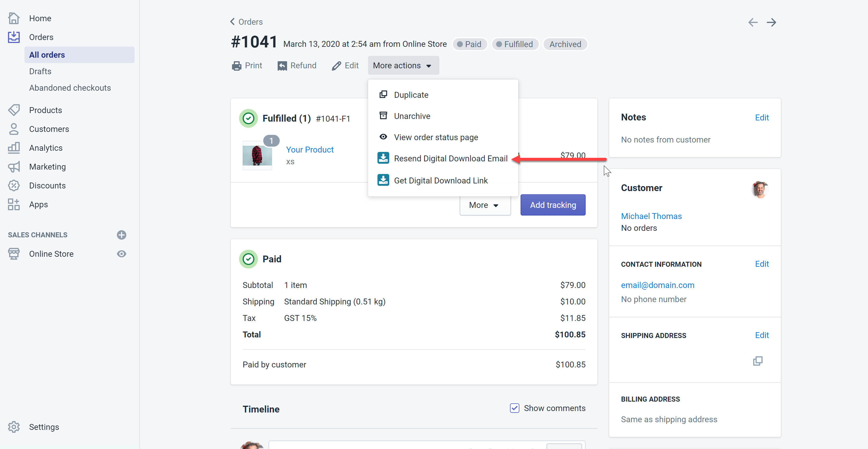Choose Duplicate from the actions menu
Screen dimensions: 868x449
coord(411,95)
